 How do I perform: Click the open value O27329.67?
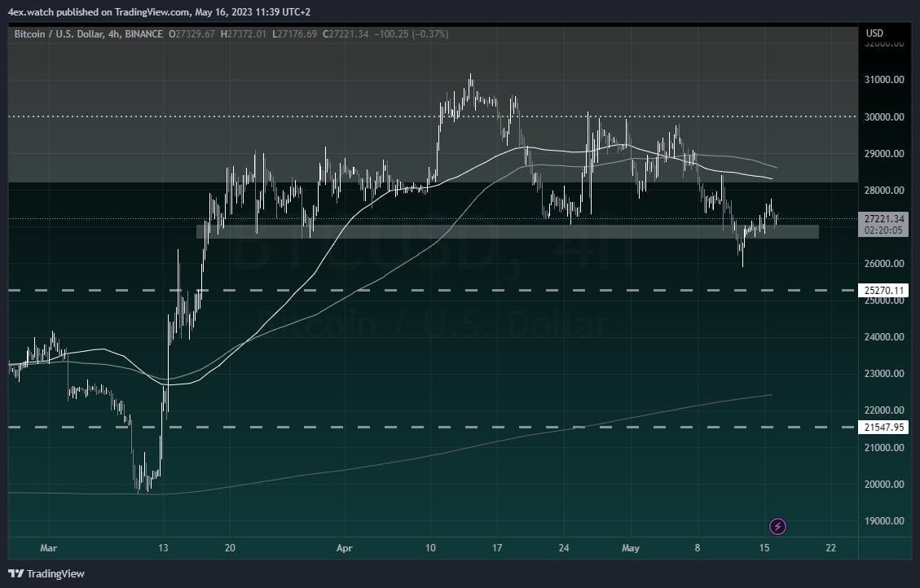click(191, 34)
